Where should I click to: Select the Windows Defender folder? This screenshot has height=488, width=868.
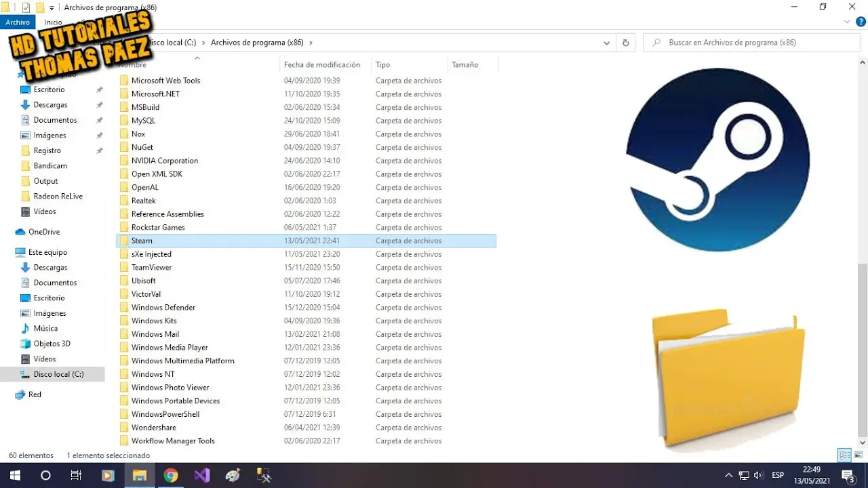(x=163, y=307)
